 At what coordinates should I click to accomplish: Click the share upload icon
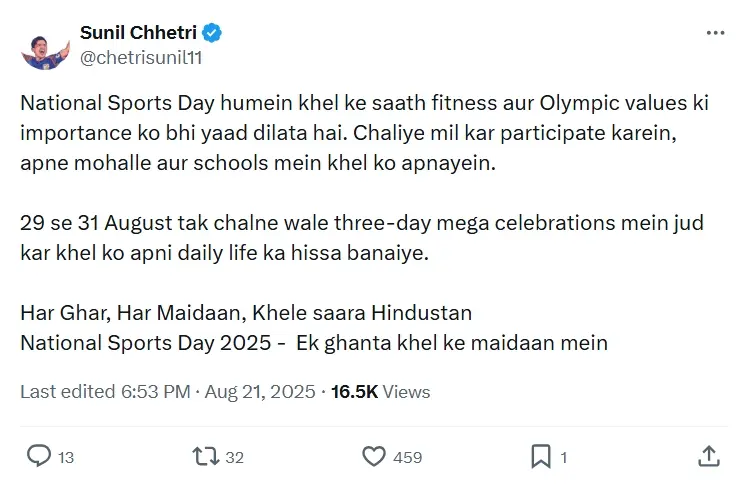pyautogui.click(x=708, y=456)
